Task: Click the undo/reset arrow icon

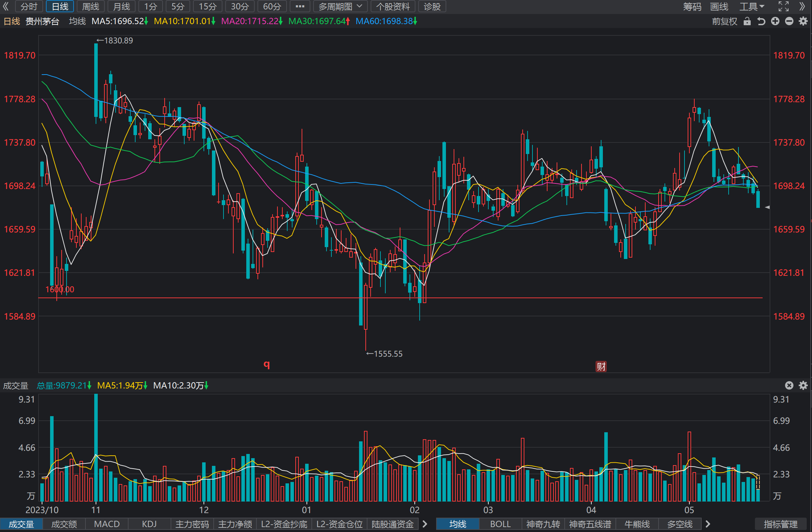Action: (761, 21)
